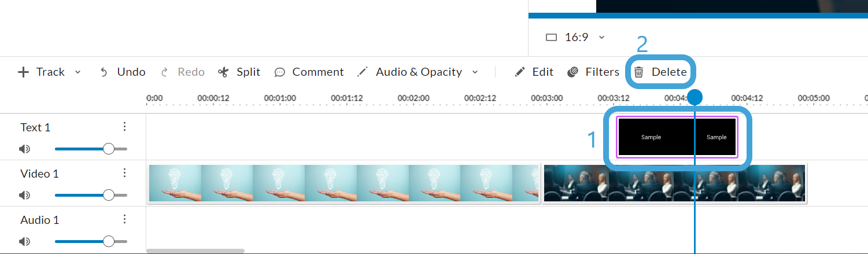The width and height of the screenshot is (868, 254).
Task: Click the 00:02:00 mark on the ruler
Action: click(x=413, y=98)
